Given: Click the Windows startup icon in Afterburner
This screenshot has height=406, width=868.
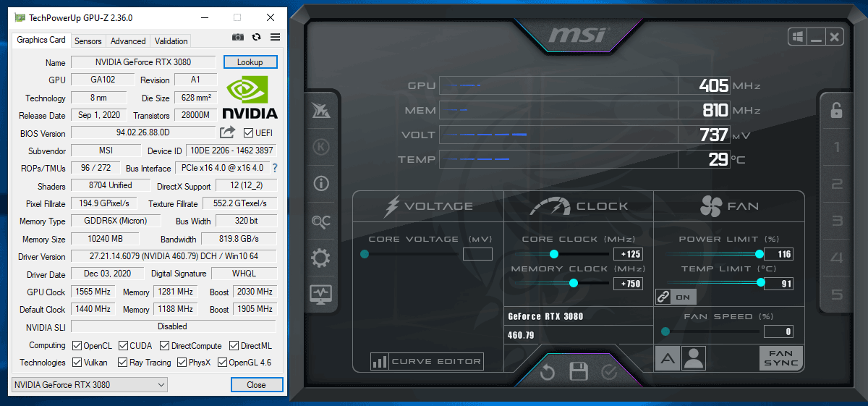Looking at the screenshot, I should [x=797, y=37].
